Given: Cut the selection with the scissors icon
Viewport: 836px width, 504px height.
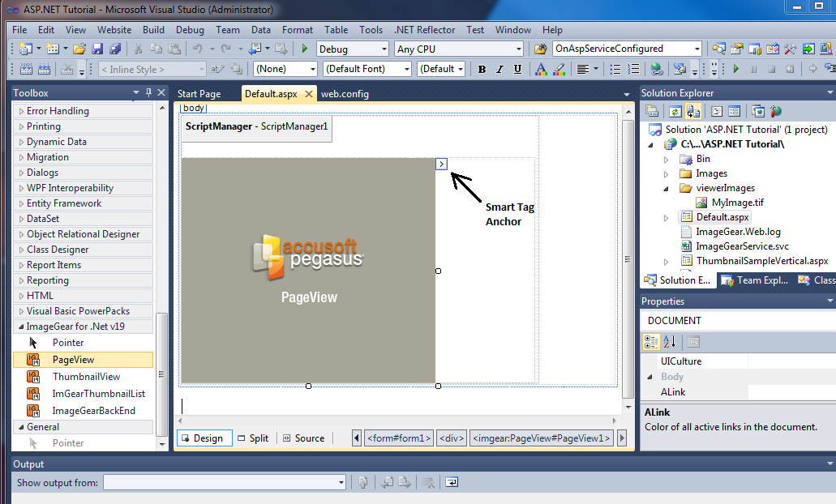Looking at the screenshot, I should click(x=138, y=49).
